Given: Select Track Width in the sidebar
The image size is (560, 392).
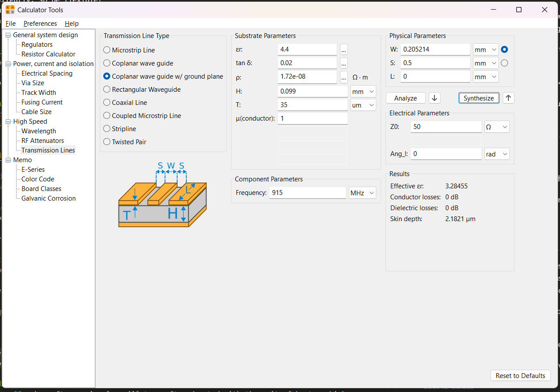Looking at the screenshot, I should [39, 92].
